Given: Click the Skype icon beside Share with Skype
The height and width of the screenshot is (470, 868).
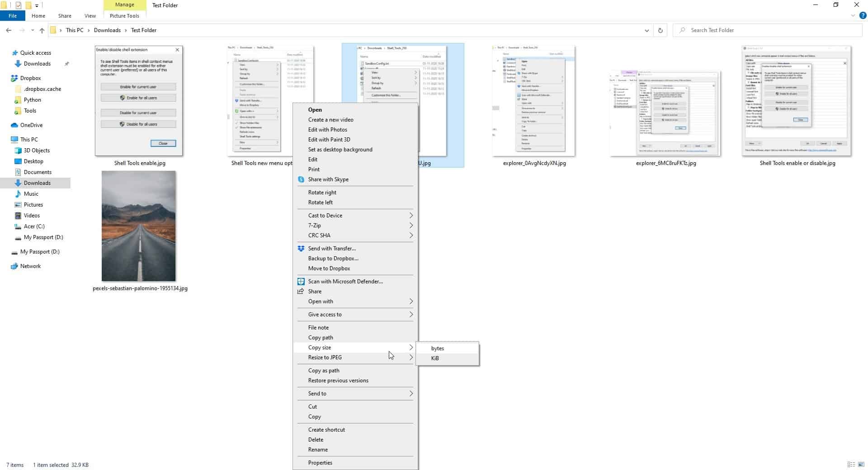Looking at the screenshot, I should (x=301, y=179).
